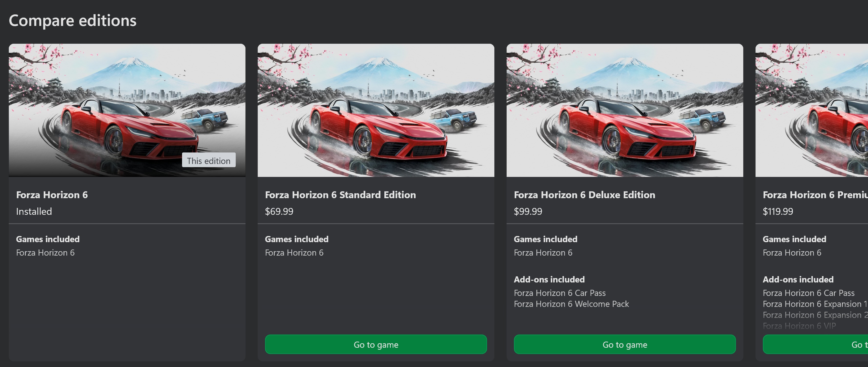Click the $69.99 price text
This screenshot has width=868, height=367.
(279, 212)
